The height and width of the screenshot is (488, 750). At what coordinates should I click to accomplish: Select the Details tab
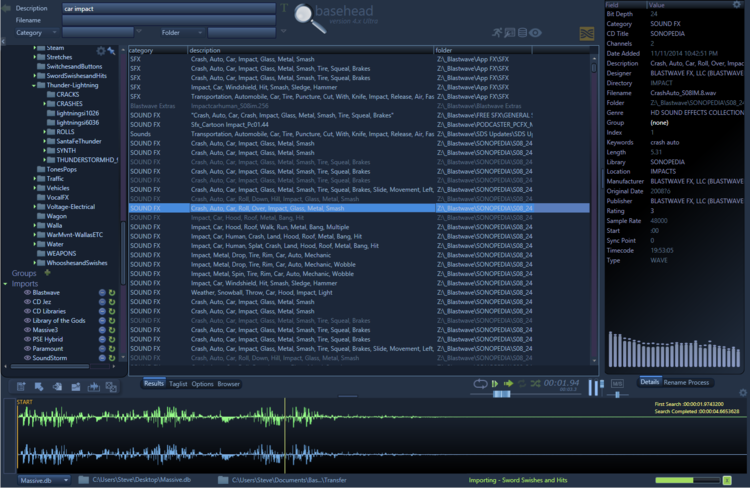(x=650, y=382)
